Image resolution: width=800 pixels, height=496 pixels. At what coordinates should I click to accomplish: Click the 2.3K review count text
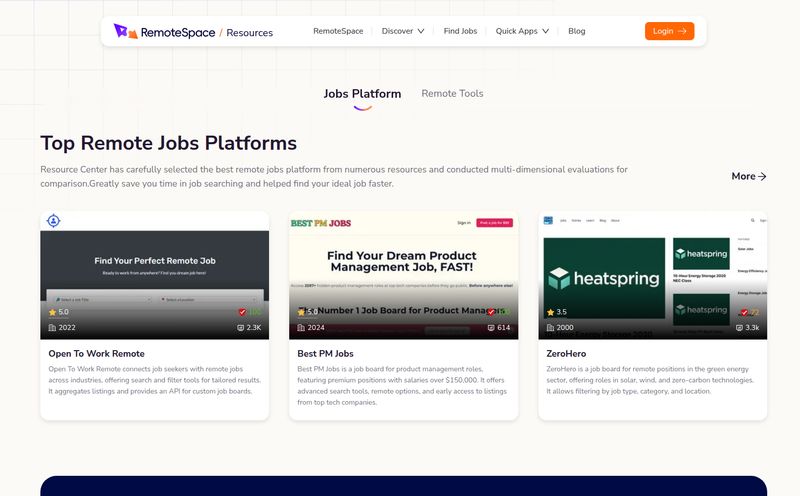click(254, 328)
